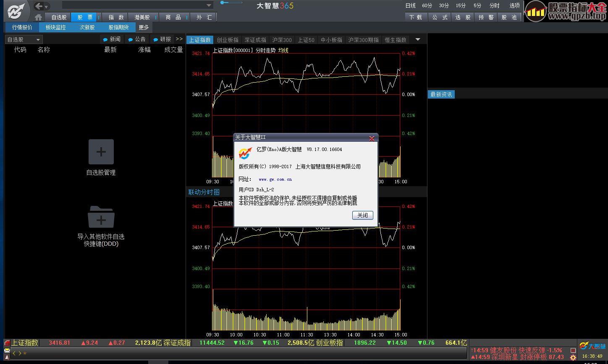
Task: Open the 股指期货 sub-tab
Action: (119, 27)
